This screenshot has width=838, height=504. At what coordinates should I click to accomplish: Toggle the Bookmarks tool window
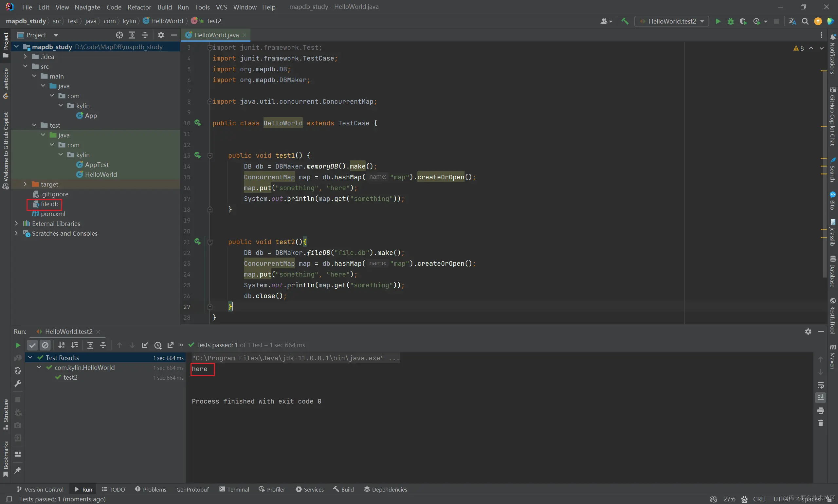click(x=6, y=459)
